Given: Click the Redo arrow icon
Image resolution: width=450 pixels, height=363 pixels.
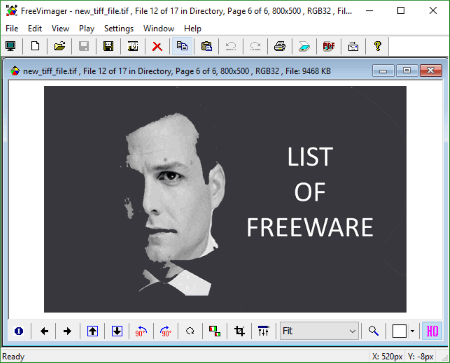Looking at the screenshot, I should pos(255,46).
